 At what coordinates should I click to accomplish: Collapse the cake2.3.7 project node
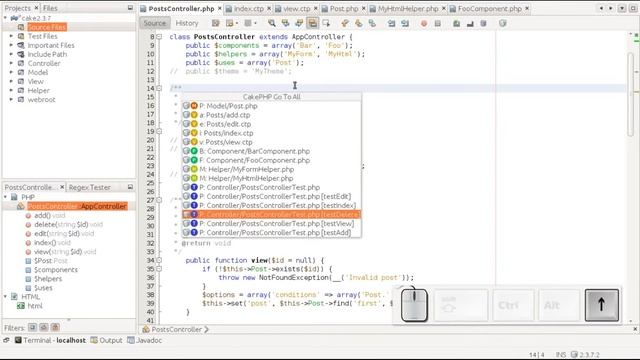[x=5, y=18]
